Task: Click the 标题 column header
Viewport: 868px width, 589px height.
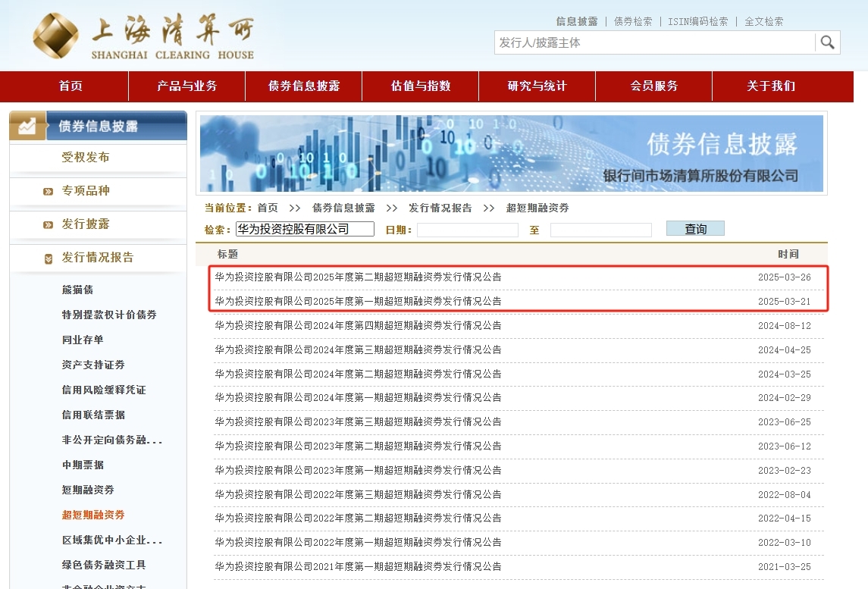Action: click(x=227, y=254)
